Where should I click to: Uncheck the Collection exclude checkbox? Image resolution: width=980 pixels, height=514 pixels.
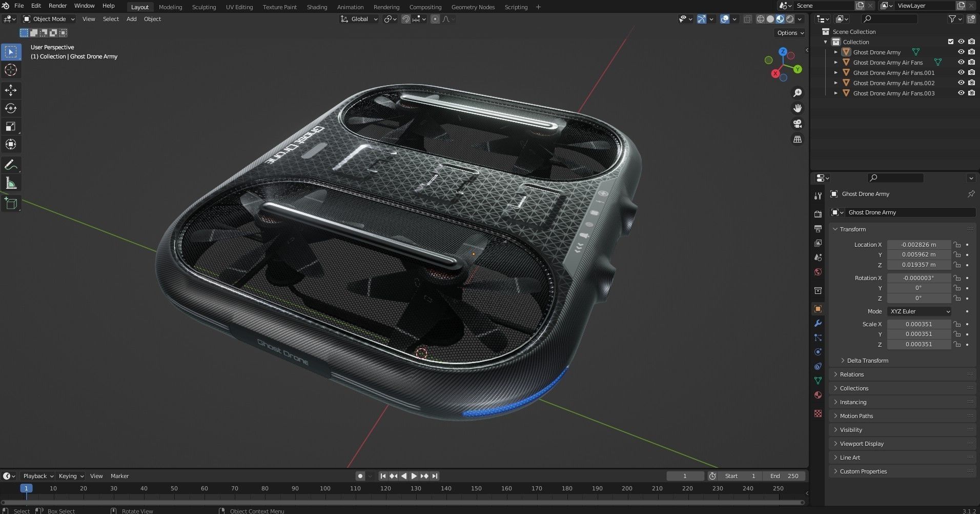pyautogui.click(x=951, y=42)
